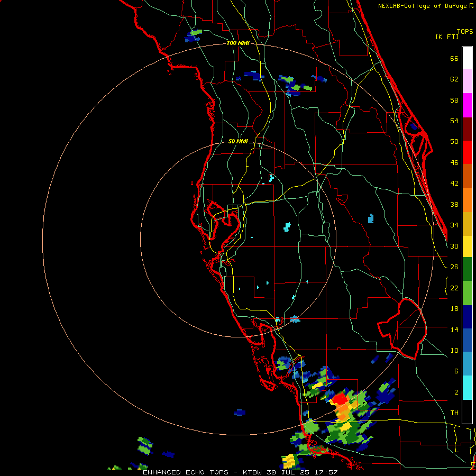Pick the magenta legend swatch beside 58
This screenshot has height=476, width=476.
click(467, 105)
